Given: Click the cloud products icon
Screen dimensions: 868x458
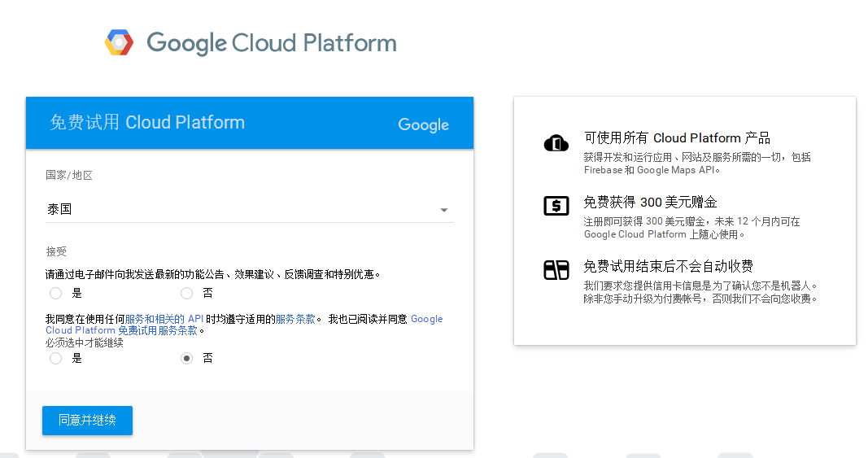Looking at the screenshot, I should point(556,143).
